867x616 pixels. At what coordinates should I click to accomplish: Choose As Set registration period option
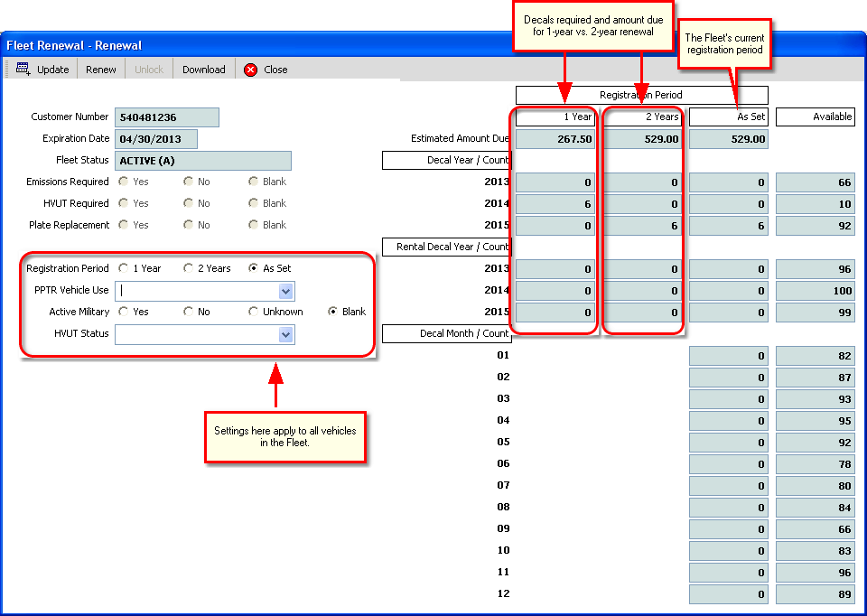[255, 268]
